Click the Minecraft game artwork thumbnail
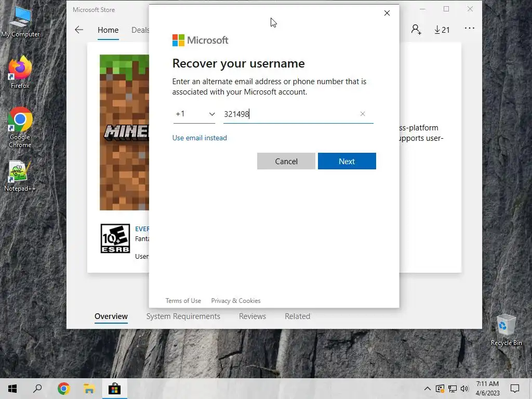Screen dimensions: 532x399 124,132
